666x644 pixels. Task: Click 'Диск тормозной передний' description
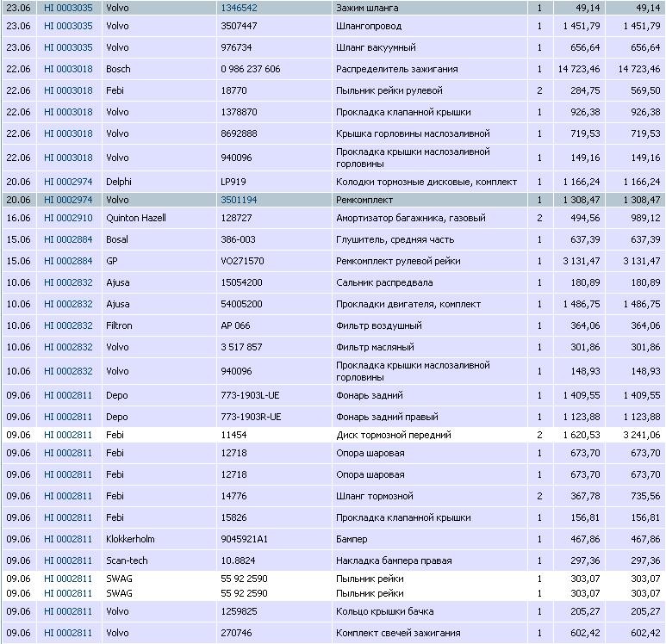pyautogui.click(x=394, y=435)
